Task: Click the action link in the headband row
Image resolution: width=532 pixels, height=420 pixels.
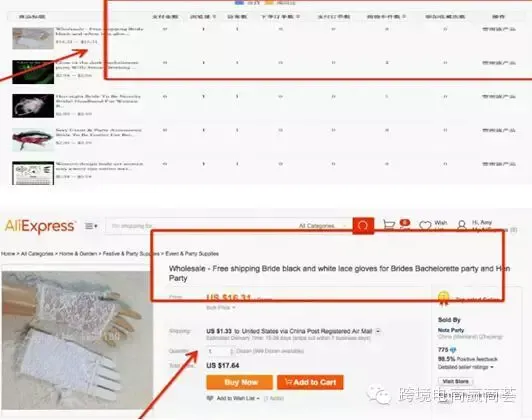Action: (499, 97)
